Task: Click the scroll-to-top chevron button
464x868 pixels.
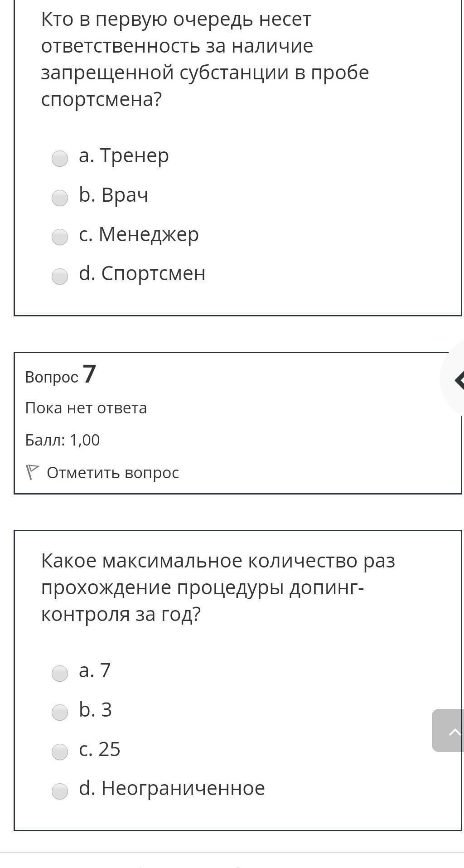Action: [x=448, y=730]
